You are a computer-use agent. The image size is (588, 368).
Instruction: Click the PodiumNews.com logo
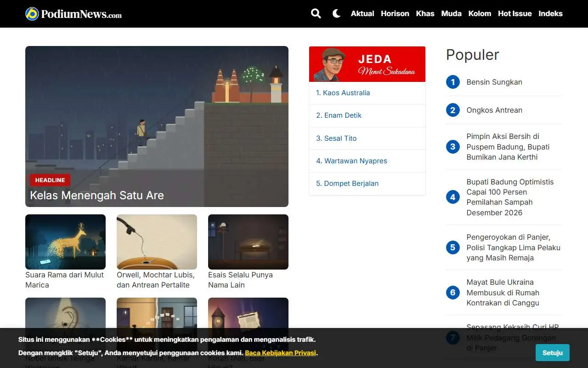pyautogui.click(x=73, y=14)
